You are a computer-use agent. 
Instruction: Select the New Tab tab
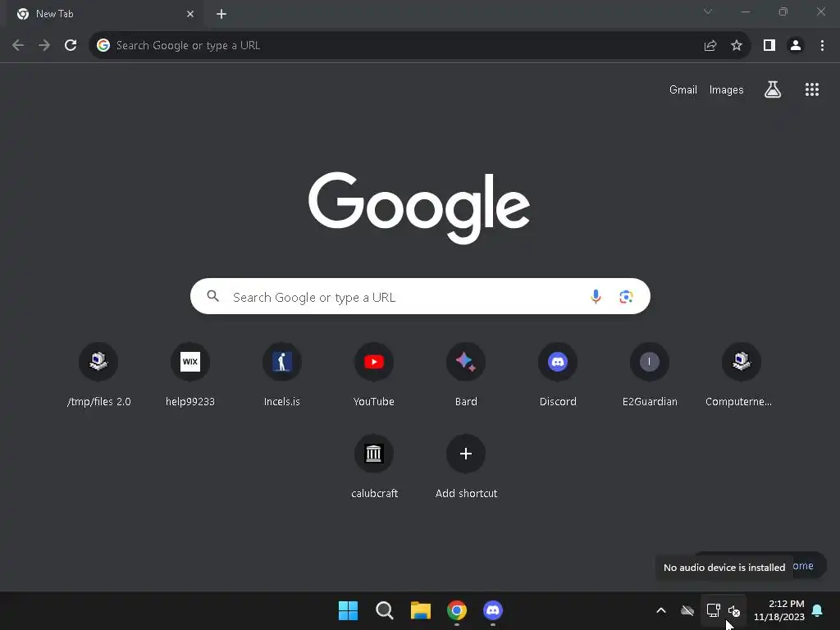[104, 14]
